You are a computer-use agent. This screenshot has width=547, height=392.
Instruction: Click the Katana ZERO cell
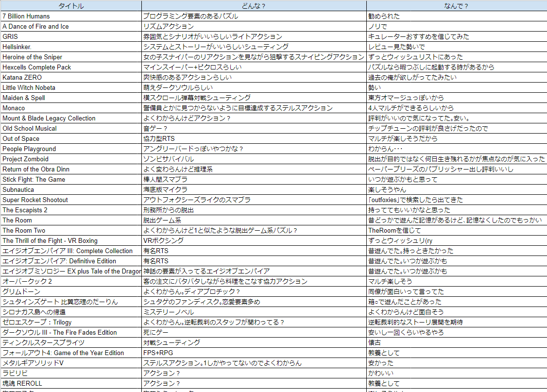point(71,77)
